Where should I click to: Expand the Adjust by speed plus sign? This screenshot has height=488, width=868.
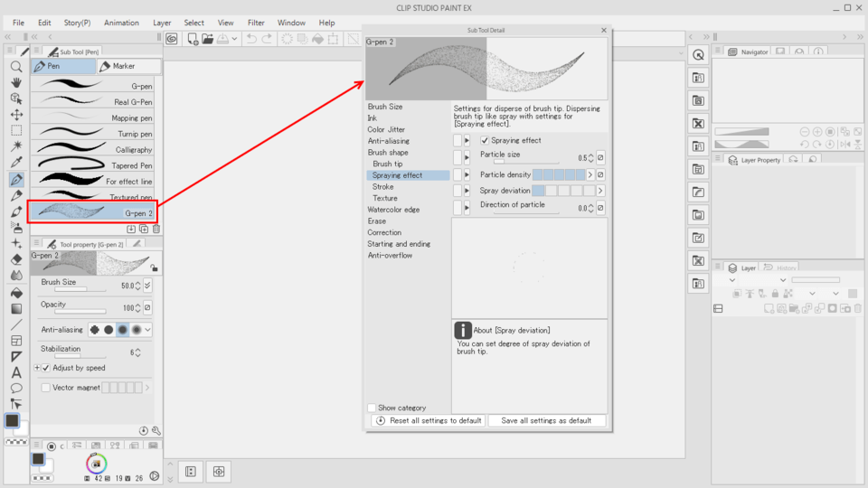(37, 368)
